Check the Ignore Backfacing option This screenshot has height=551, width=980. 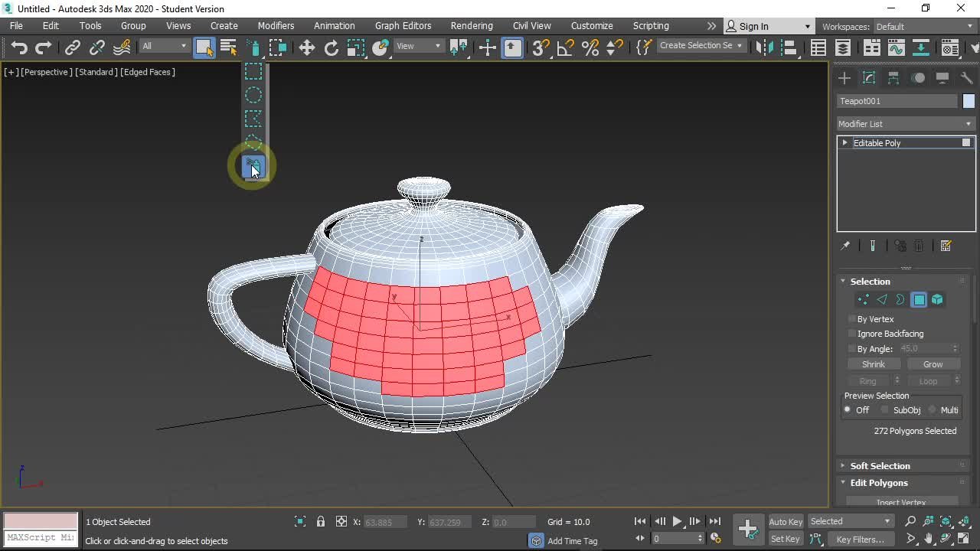(852, 334)
